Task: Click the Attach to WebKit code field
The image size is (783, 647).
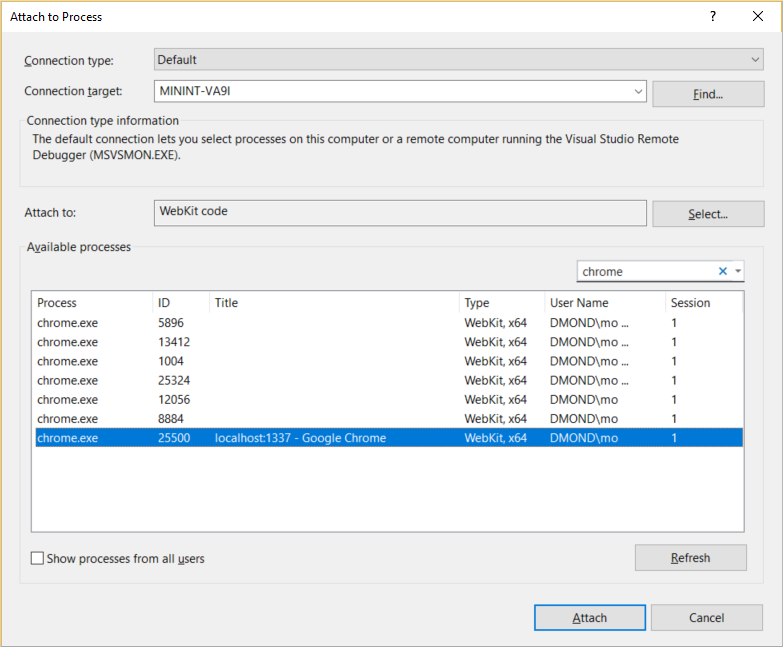Action: (400, 213)
